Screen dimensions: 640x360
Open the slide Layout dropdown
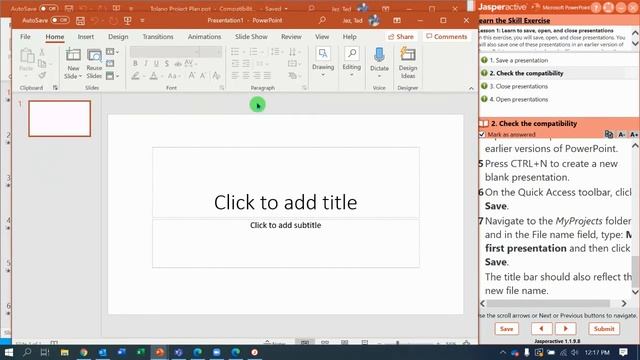point(112,52)
